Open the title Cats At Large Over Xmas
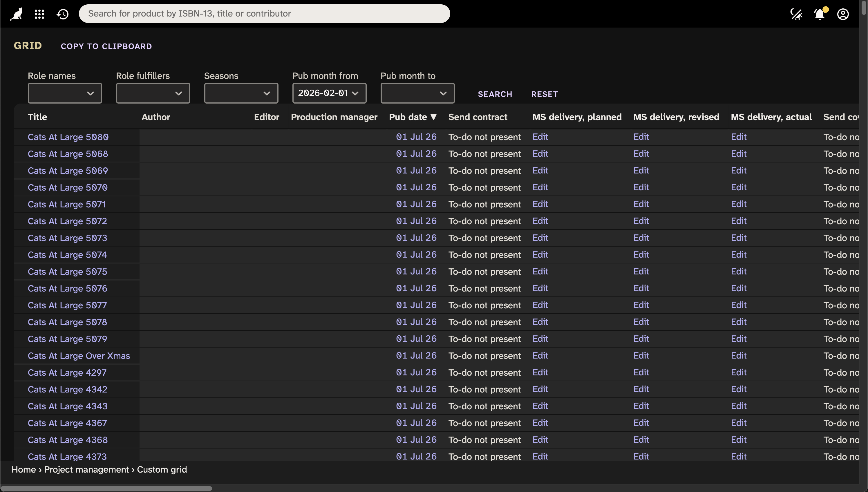 tap(79, 355)
